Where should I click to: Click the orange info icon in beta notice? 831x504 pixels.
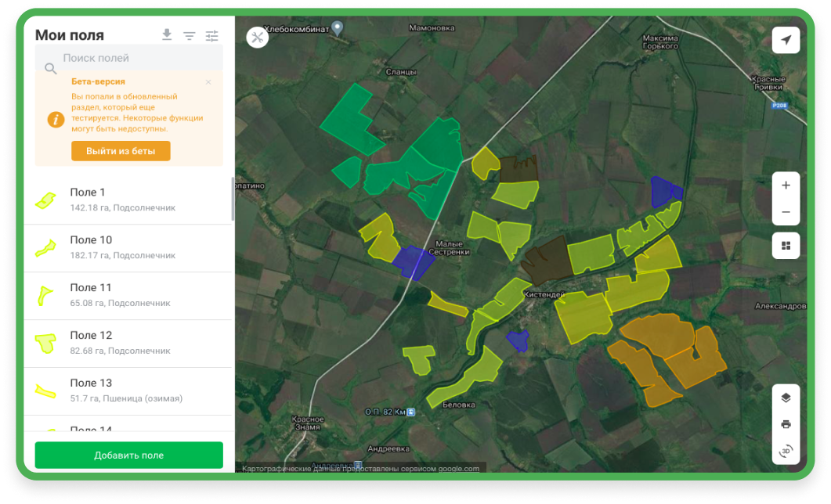(x=56, y=119)
